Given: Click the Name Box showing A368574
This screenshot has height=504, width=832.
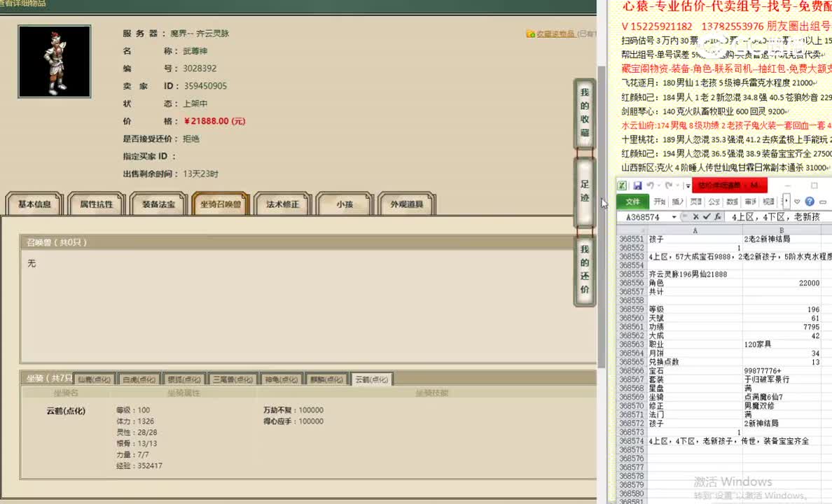Looking at the screenshot, I should coord(643,217).
